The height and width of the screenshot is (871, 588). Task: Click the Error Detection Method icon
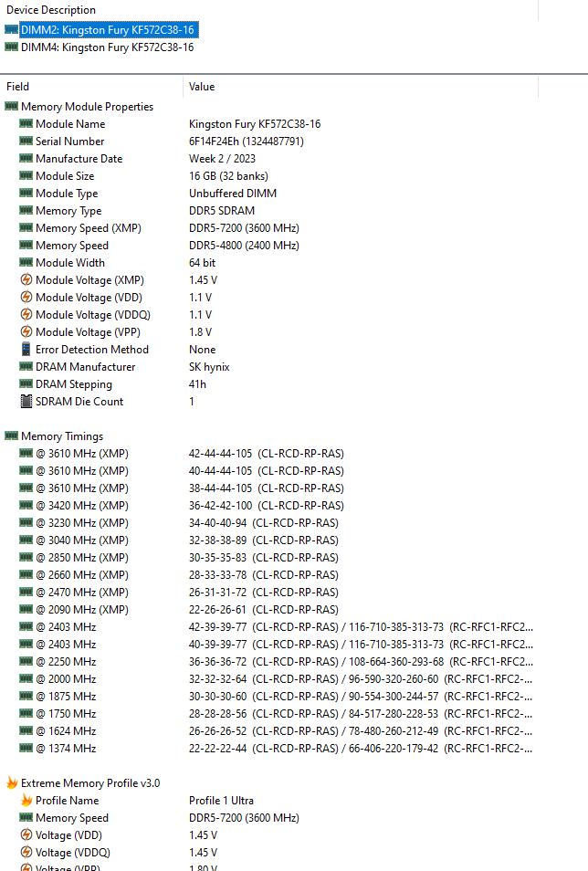[26, 349]
